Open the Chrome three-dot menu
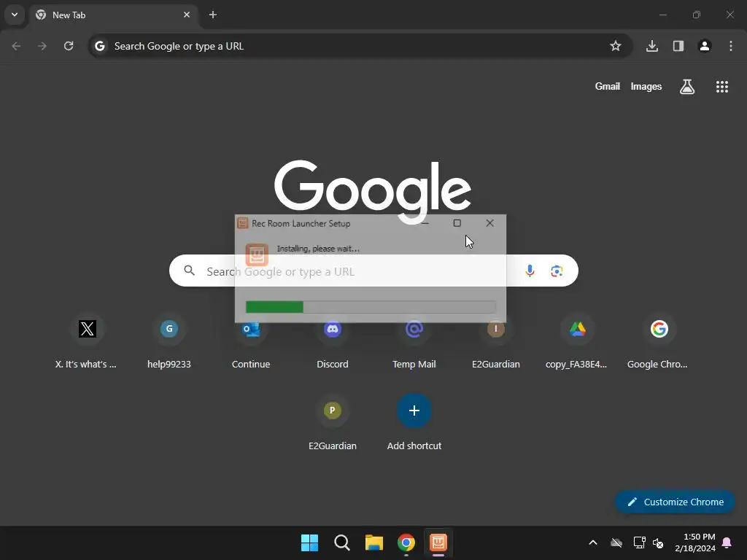The height and width of the screenshot is (560, 747). pos(731,46)
